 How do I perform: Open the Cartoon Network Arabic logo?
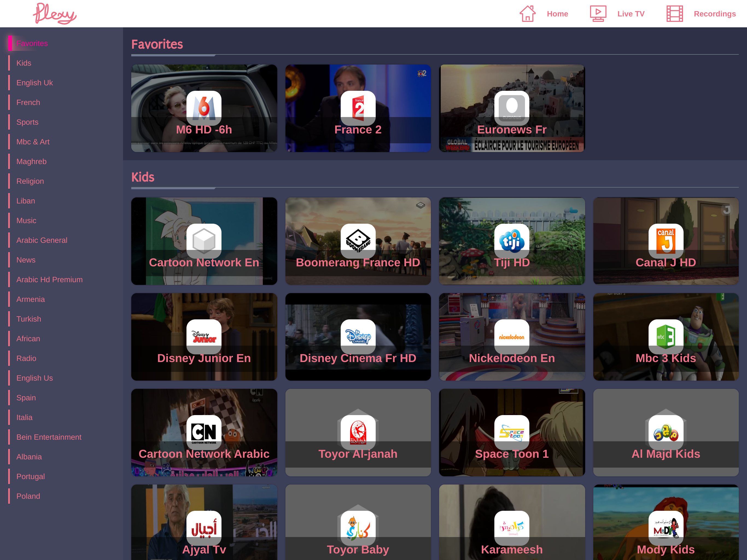click(x=204, y=432)
